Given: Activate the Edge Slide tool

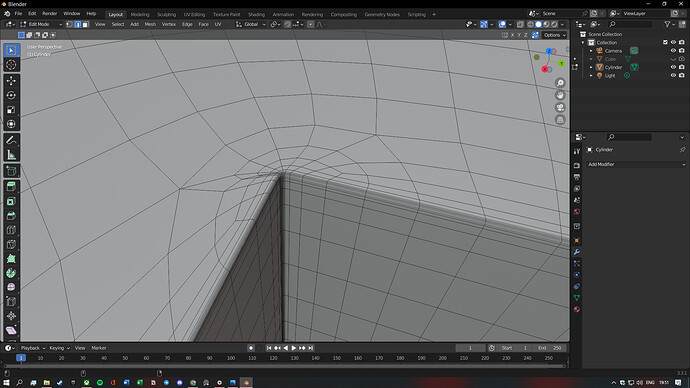Looking at the screenshot, I should pos(11,302).
